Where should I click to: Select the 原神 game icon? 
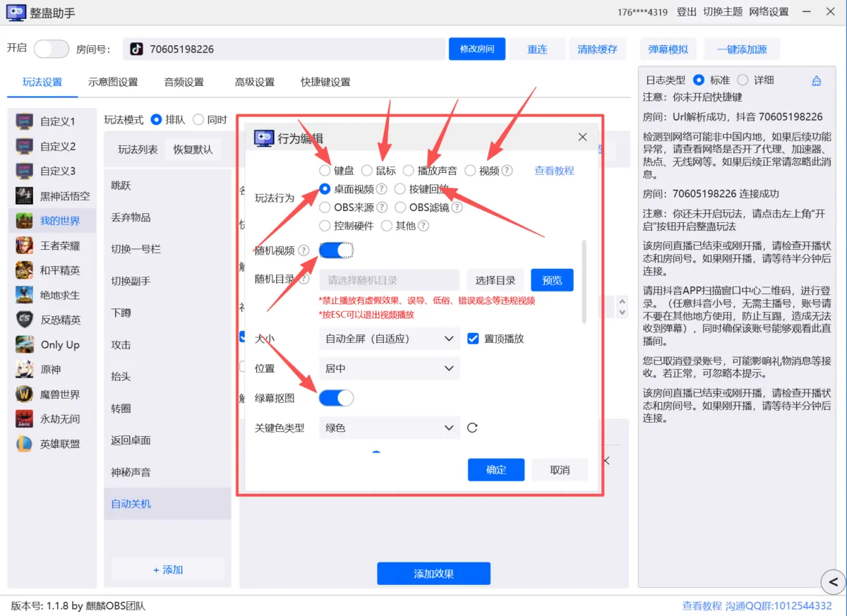(25, 370)
